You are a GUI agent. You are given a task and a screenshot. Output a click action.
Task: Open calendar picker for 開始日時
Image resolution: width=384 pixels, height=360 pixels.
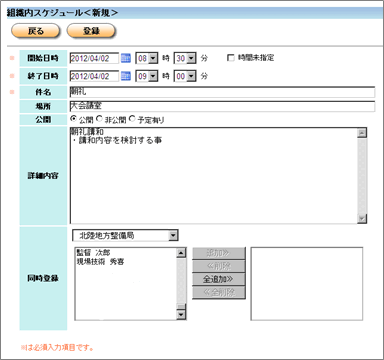tap(126, 58)
